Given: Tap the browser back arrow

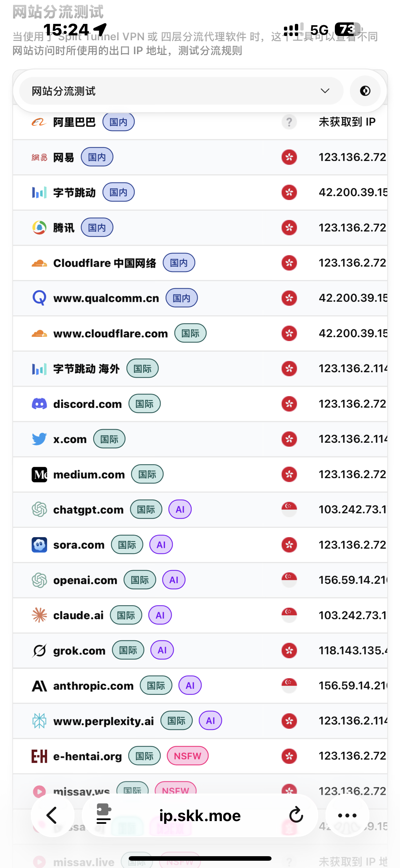Looking at the screenshot, I should (x=52, y=815).
